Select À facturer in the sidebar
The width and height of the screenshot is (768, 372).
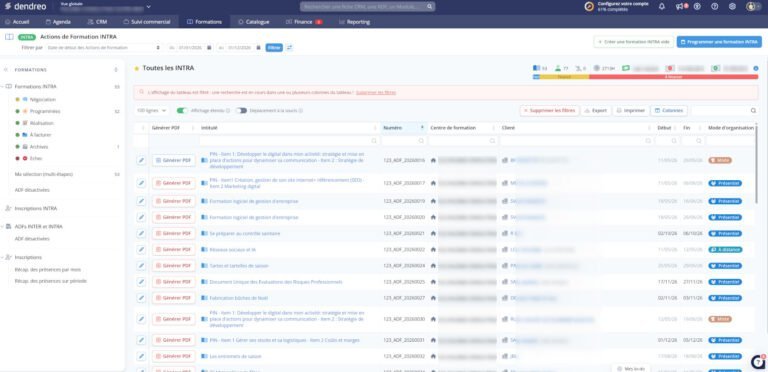point(41,135)
